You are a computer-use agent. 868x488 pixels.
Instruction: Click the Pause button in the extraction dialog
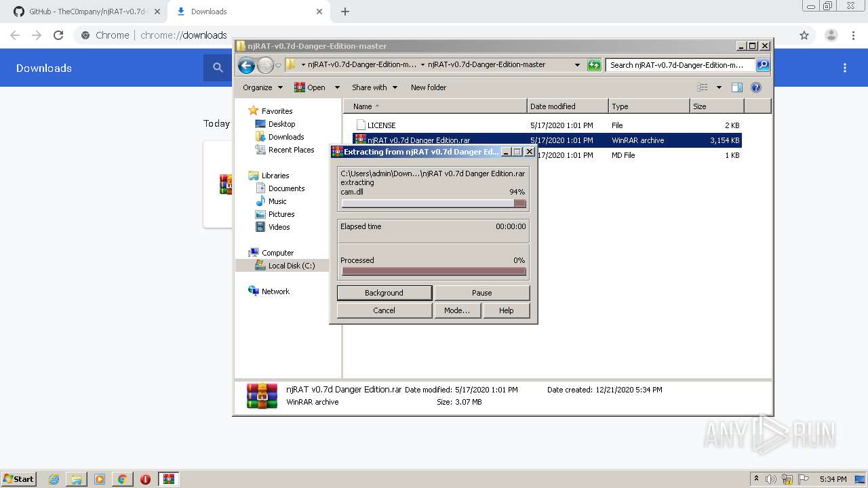coord(481,293)
